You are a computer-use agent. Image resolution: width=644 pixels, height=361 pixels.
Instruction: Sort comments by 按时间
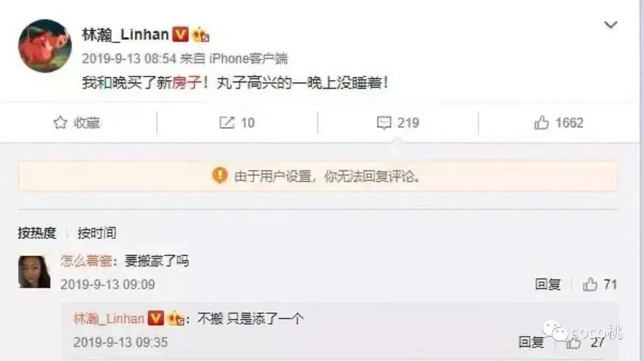pyautogui.click(x=97, y=233)
